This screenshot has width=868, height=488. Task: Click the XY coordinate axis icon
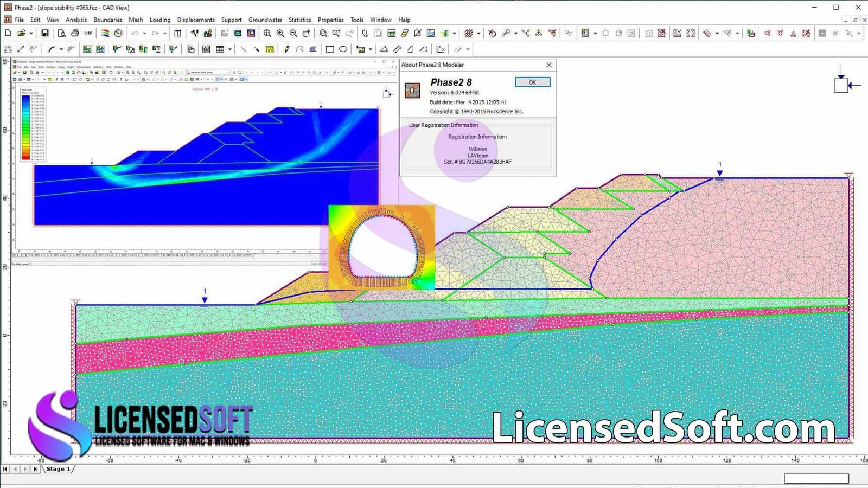click(440, 49)
